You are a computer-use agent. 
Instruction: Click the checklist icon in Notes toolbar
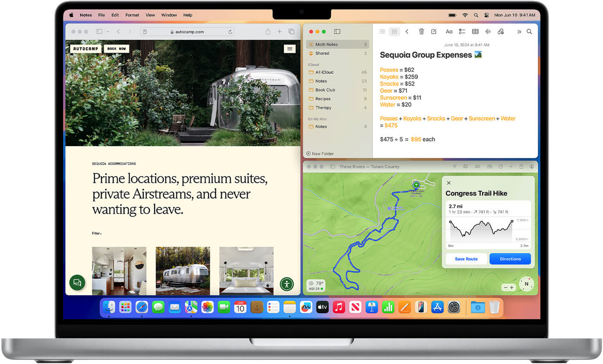pos(462,32)
